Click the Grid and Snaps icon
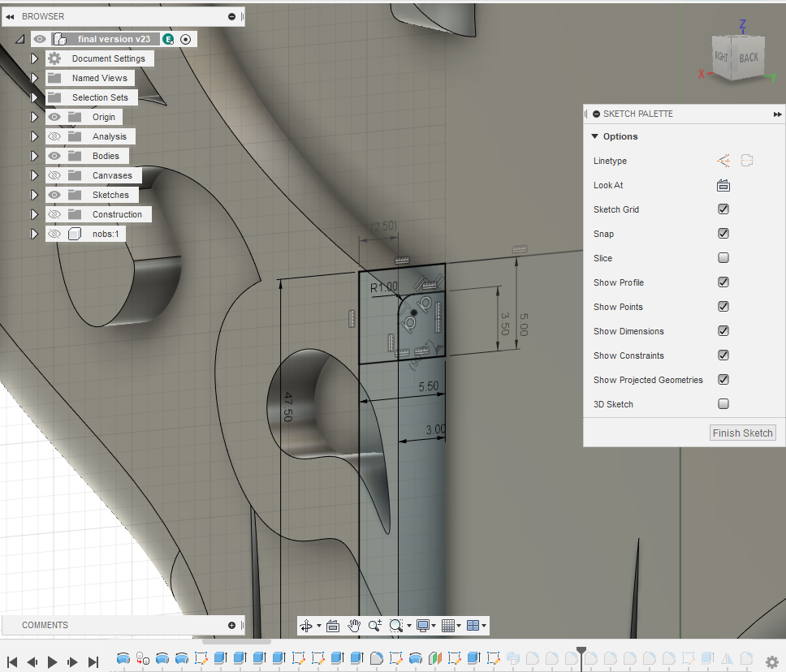Viewport: 786px width, 672px height. [x=448, y=626]
